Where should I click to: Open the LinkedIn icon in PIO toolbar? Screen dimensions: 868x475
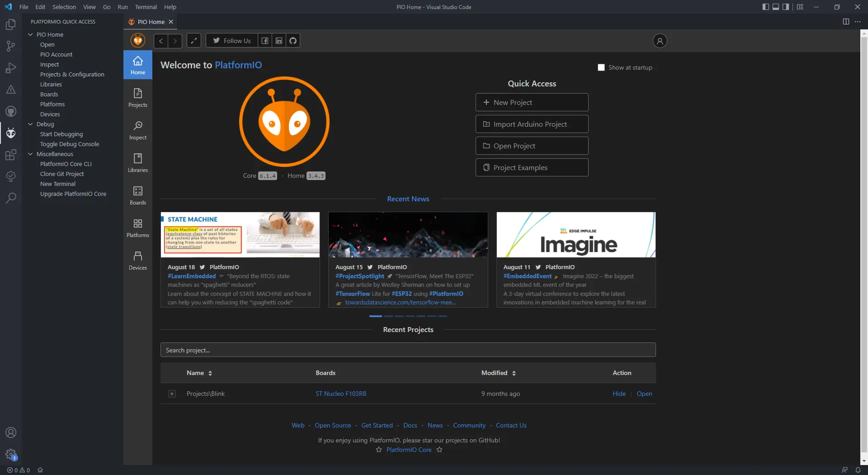pos(279,41)
